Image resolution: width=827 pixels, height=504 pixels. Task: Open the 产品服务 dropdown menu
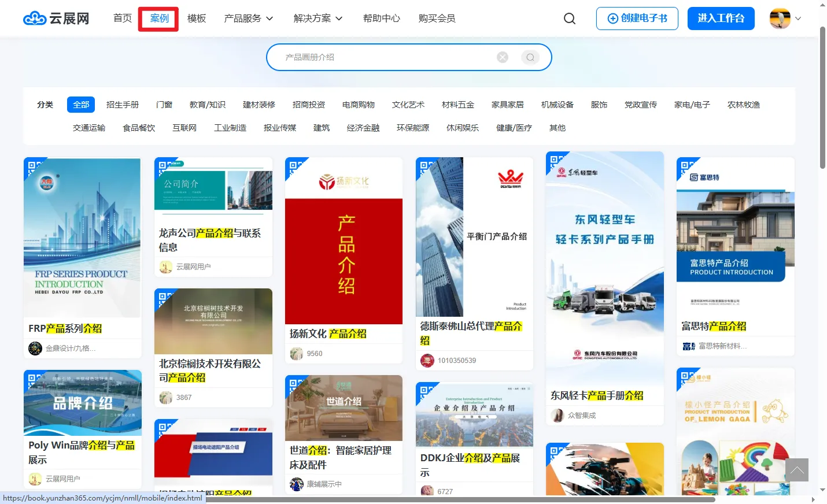point(249,18)
